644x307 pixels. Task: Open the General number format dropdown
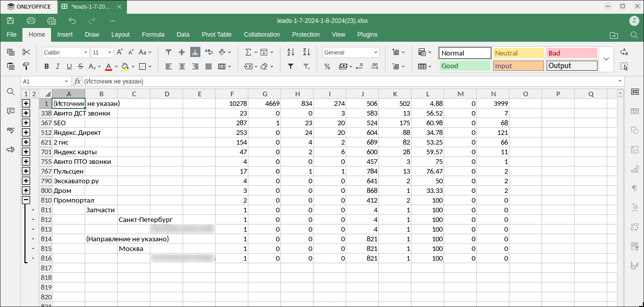coord(351,52)
